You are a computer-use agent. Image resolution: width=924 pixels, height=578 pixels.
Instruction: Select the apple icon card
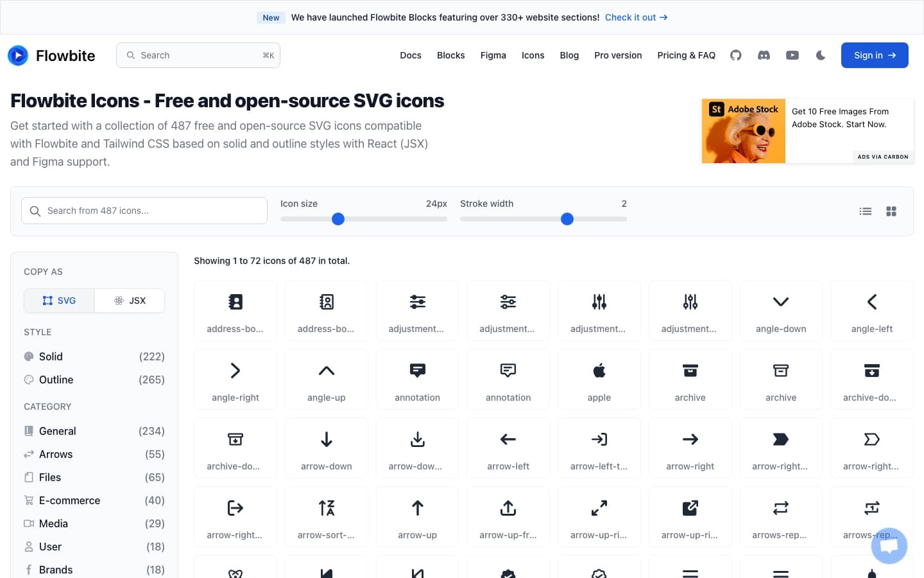[599, 379]
